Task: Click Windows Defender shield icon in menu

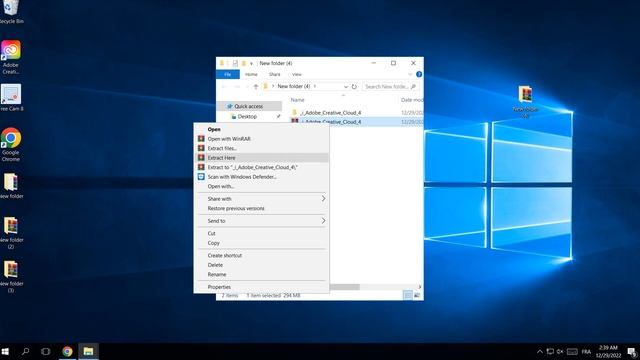Action: coord(201,177)
